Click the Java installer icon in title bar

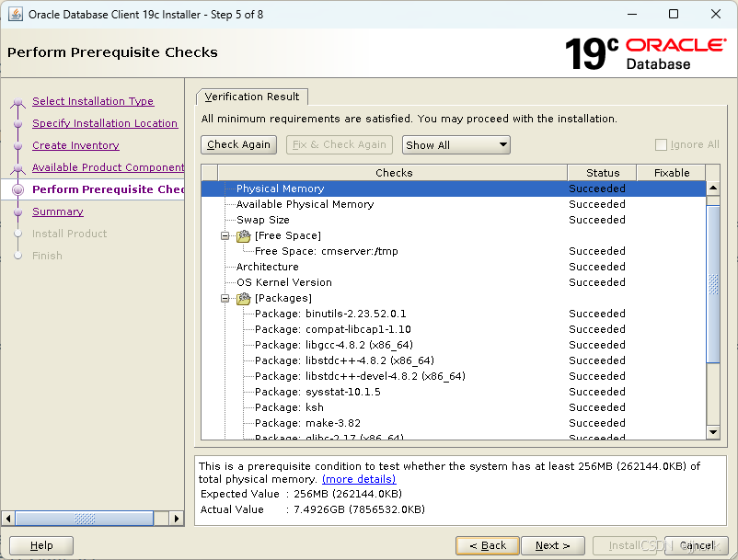point(16,14)
